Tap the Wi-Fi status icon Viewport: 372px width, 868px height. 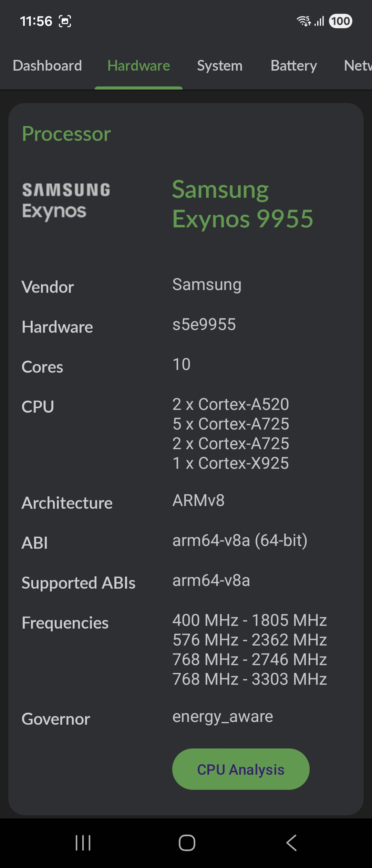coord(303,21)
